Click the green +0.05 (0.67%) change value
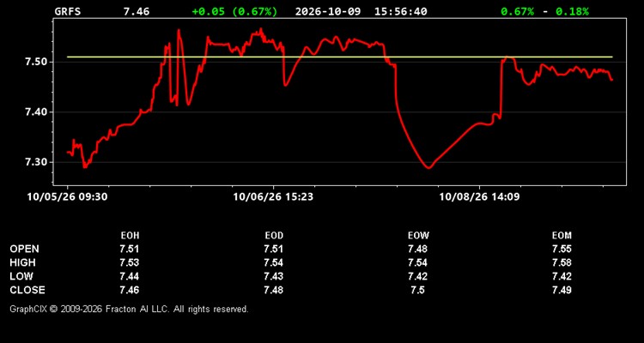Image resolution: width=644 pixels, height=343 pixels. pos(234,11)
